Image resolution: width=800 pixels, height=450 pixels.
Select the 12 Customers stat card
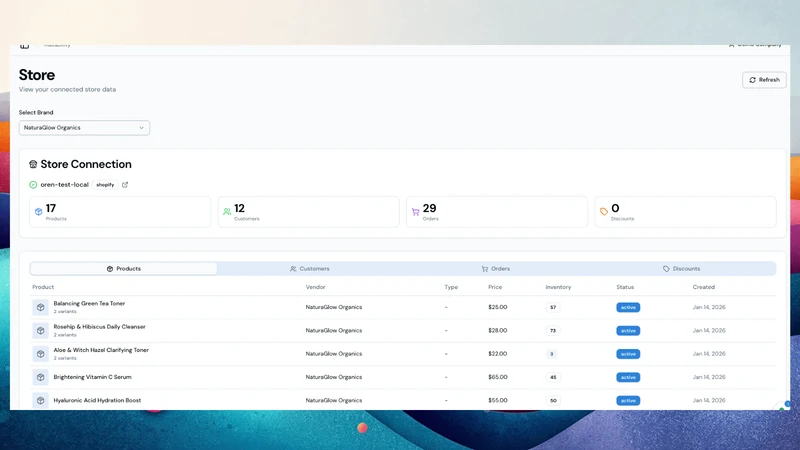pos(309,212)
